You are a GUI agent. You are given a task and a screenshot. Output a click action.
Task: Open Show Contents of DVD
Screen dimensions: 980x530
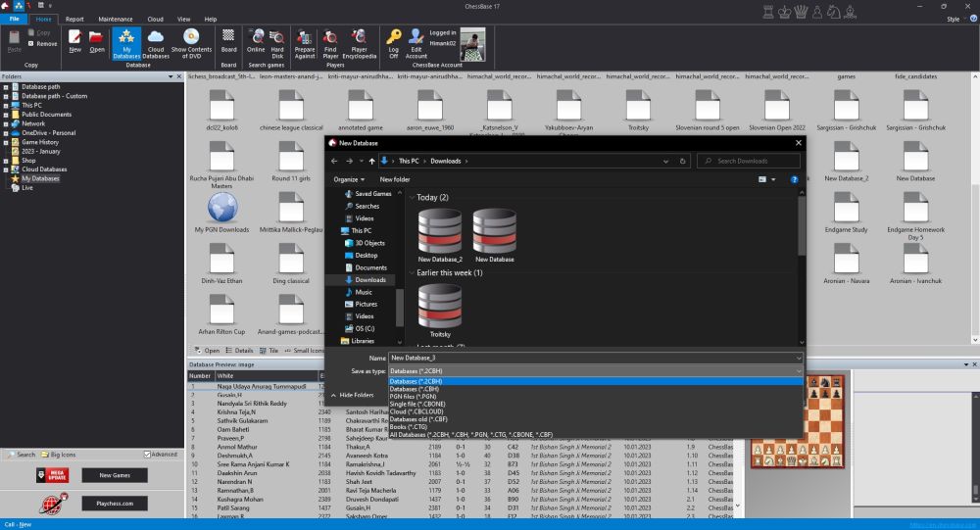[191, 42]
